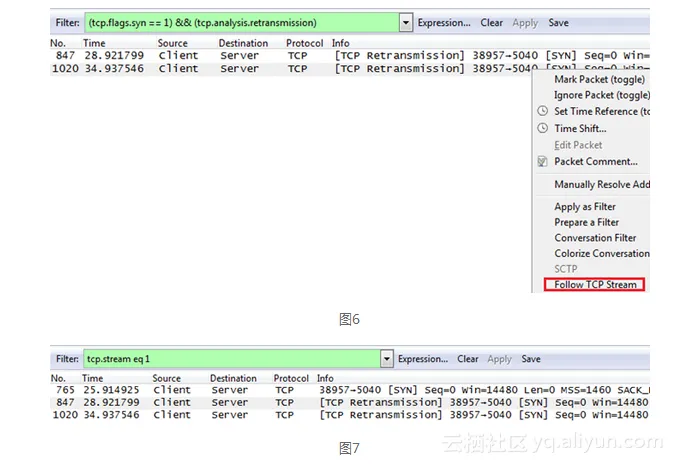
Task: Click Clear beside the tcp.stream eq 1 filter
Action: pyautogui.click(x=468, y=359)
